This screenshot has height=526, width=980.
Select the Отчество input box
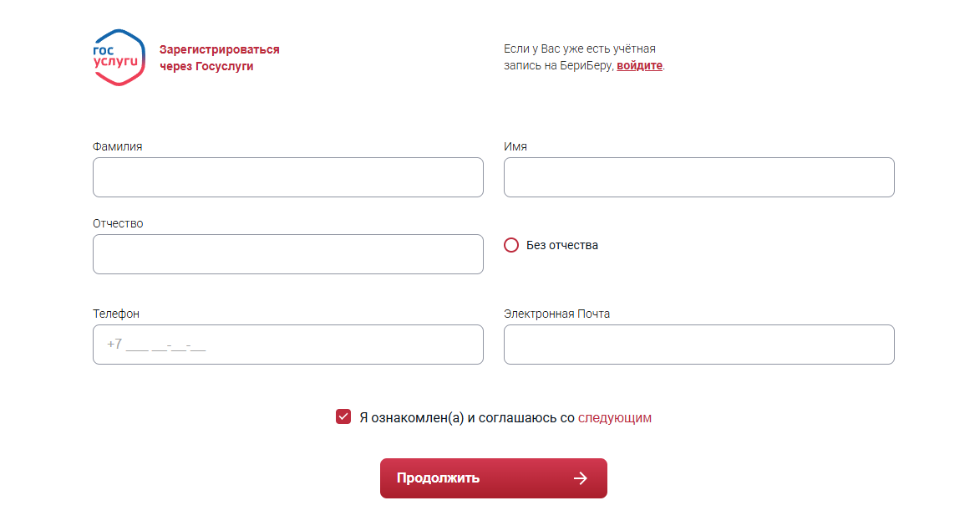click(287, 254)
